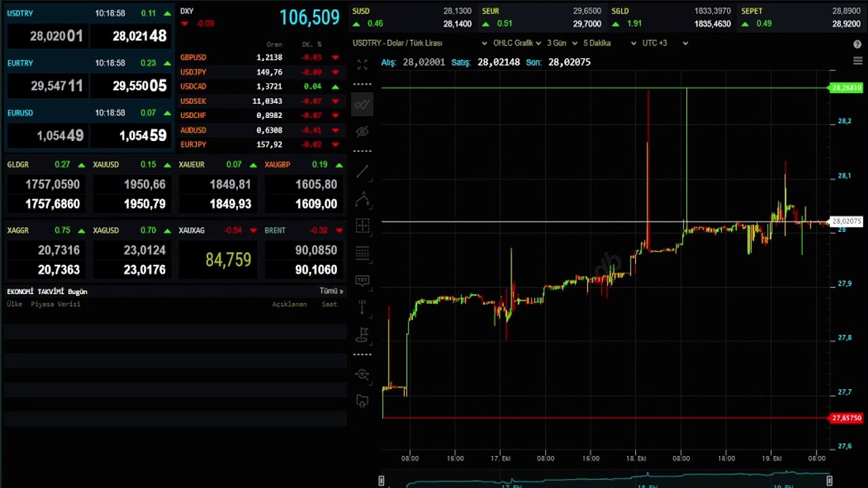868x488 pixels.
Task: Select the USDJPY row in the rates list
Action: point(260,72)
